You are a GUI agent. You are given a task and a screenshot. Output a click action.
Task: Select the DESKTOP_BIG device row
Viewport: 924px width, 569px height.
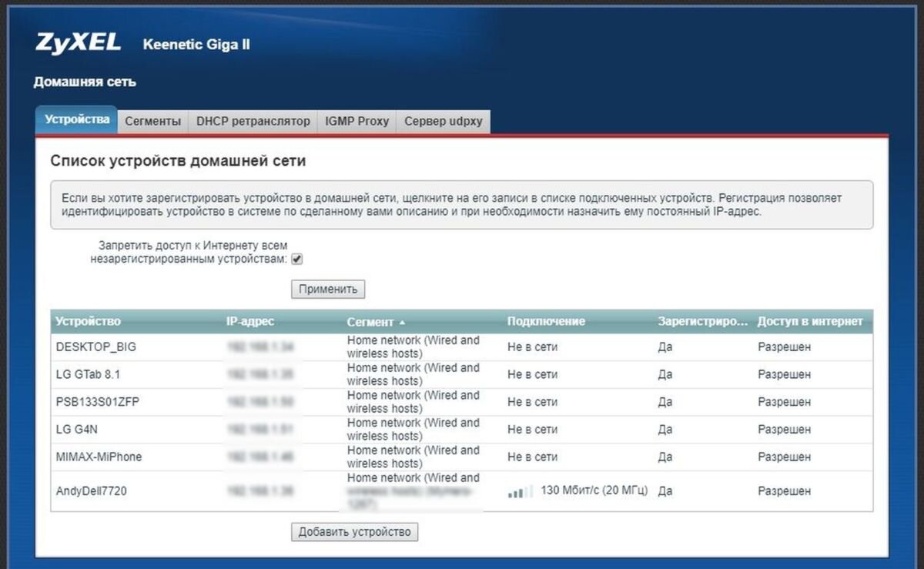(x=462, y=347)
